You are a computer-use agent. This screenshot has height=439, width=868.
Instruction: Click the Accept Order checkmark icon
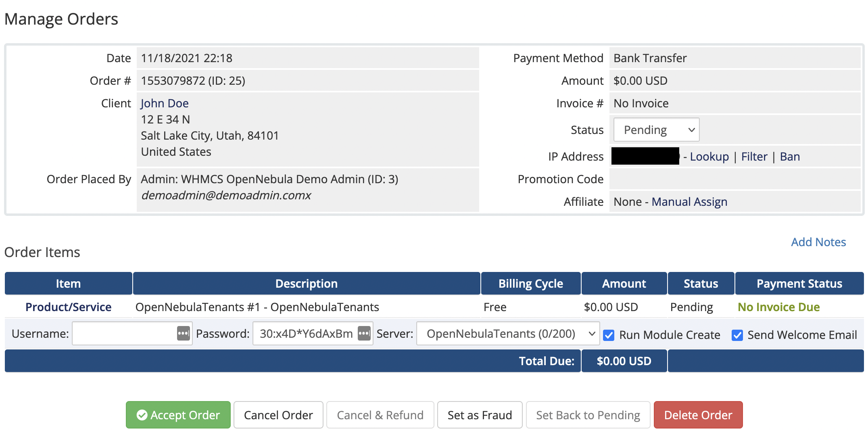point(142,415)
